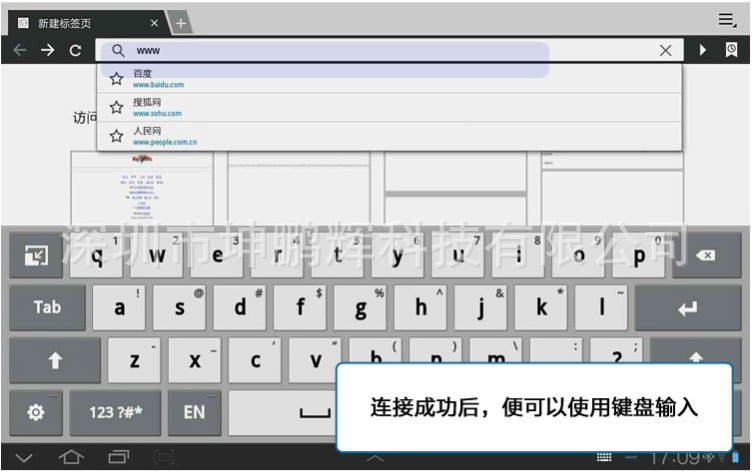Open a new tab with the plus button

click(x=180, y=22)
